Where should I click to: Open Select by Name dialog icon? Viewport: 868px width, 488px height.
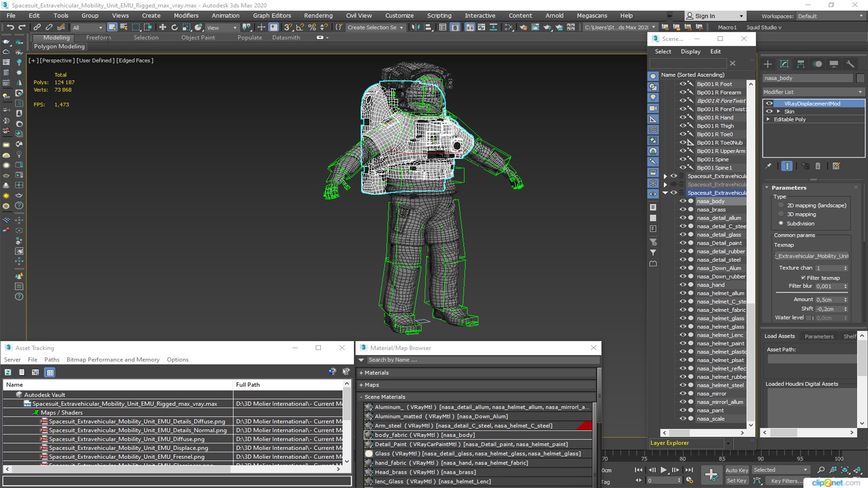[x=124, y=27]
